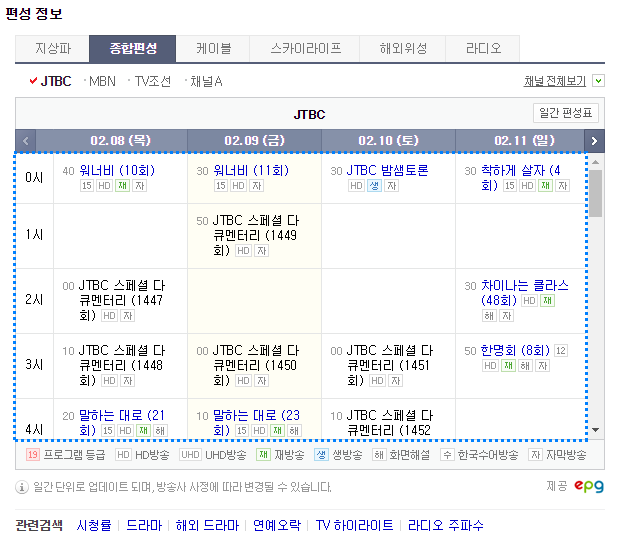
Task: Click the UHD방송 legend icon
Action: pyautogui.click(x=190, y=455)
